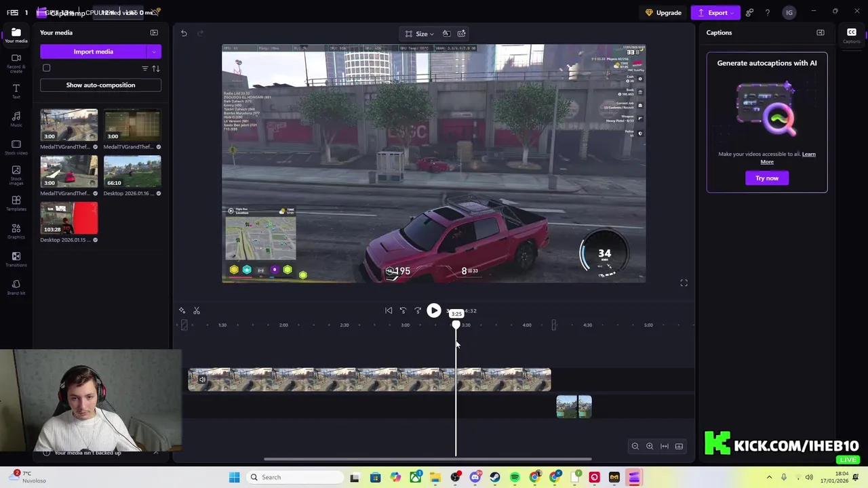Image resolution: width=868 pixels, height=488 pixels.
Task: Fit the timeline to the window
Action: tap(665, 446)
